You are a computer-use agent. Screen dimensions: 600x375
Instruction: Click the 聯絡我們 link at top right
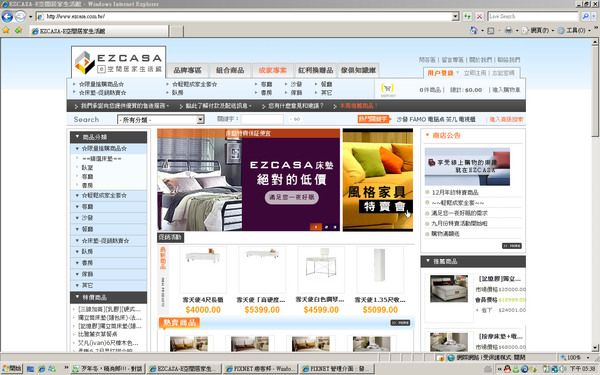click(x=509, y=60)
